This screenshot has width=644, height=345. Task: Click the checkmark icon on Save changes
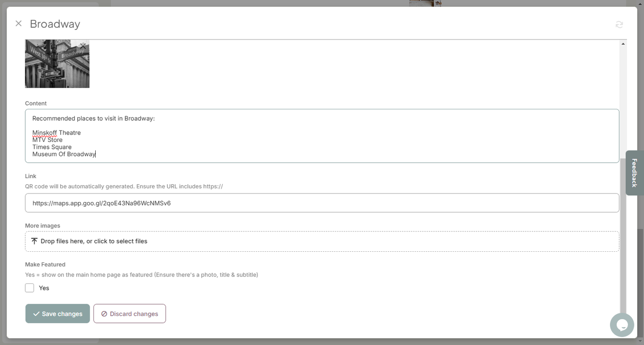click(x=36, y=314)
